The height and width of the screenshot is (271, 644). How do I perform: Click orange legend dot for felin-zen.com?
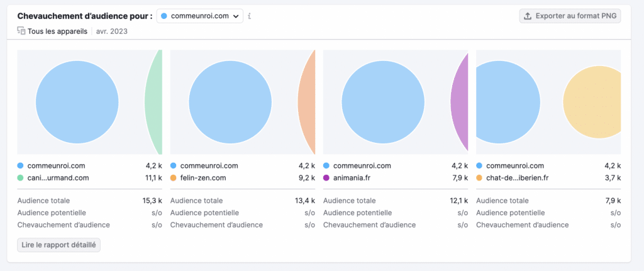[x=173, y=178]
